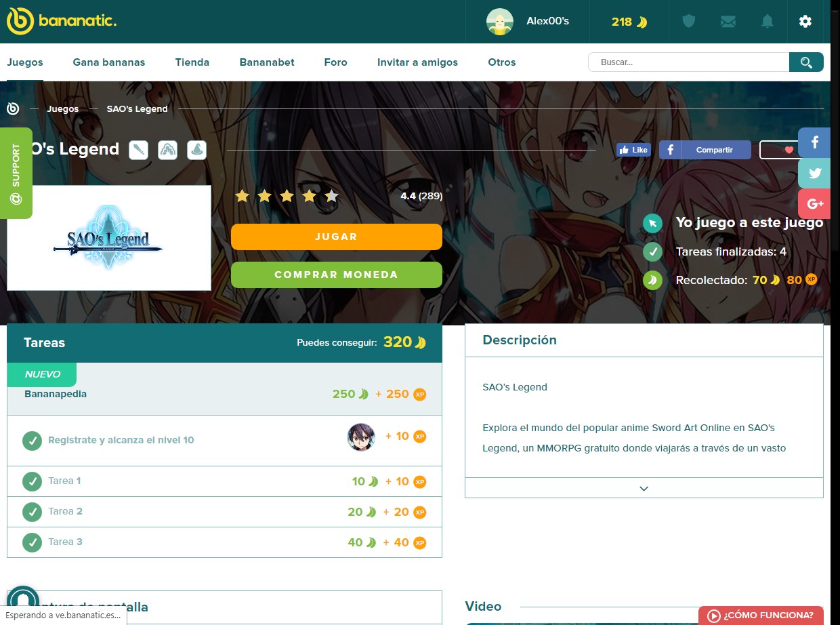Image resolution: width=840 pixels, height=625 pixels.
Task: Rate the game with the fifth star
Action: pos(331,197)
